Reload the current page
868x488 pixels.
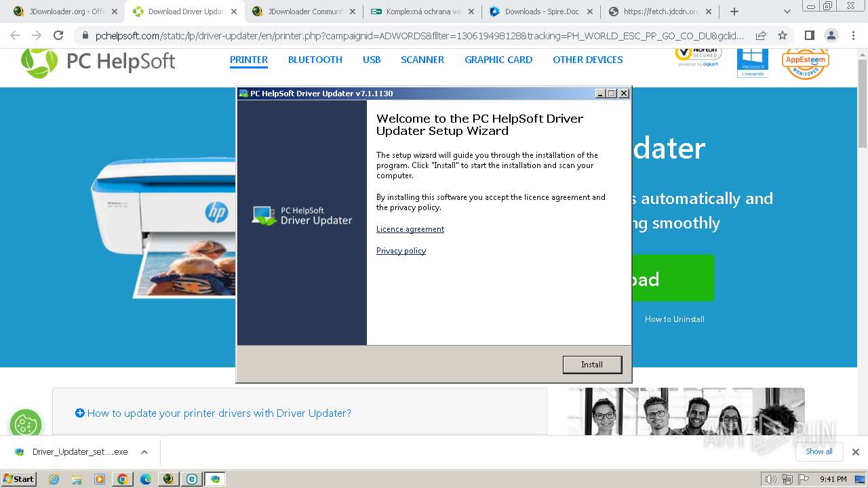pos(58,35)
